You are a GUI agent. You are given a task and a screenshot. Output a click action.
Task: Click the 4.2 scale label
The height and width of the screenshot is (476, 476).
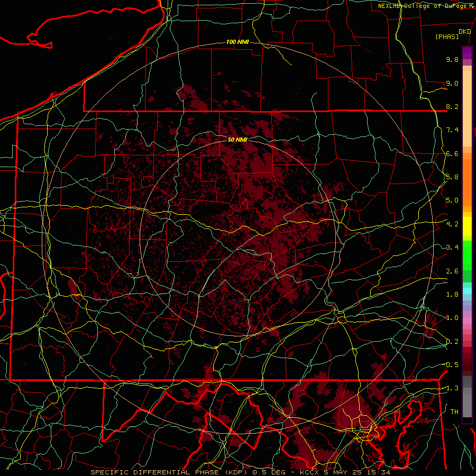click(x=452, y=224)
